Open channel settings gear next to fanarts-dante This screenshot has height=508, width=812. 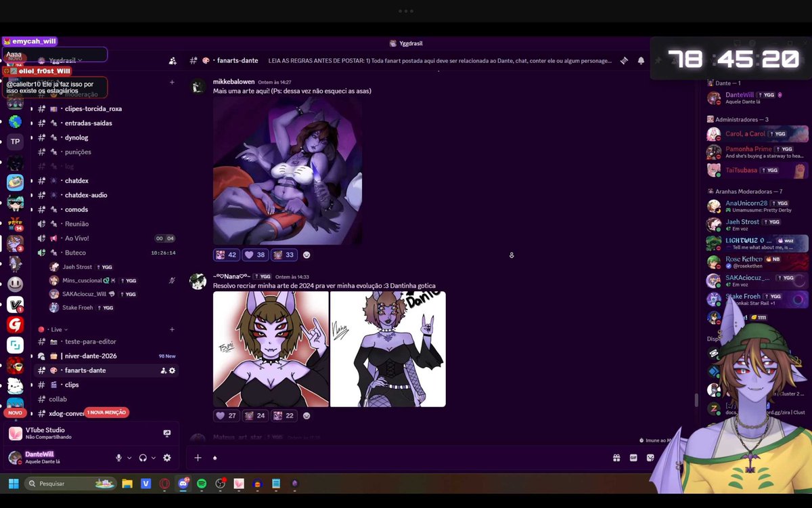tap(172, 371)
